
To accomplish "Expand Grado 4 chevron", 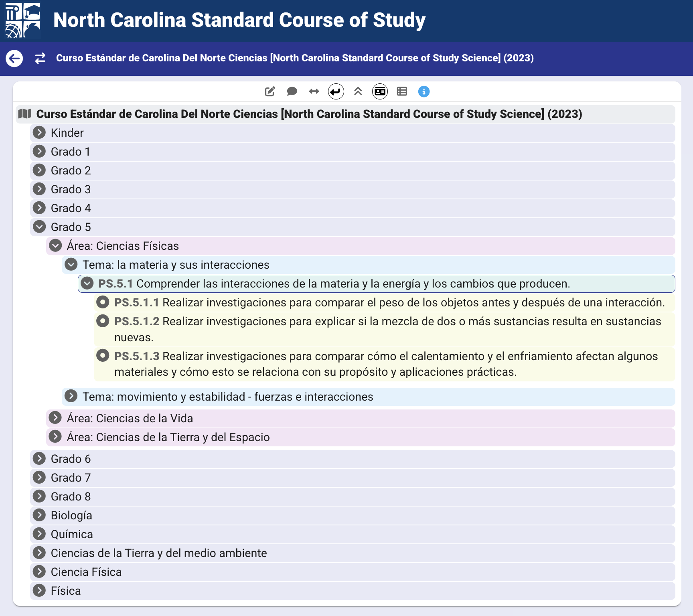I will (x=39, y=208).
